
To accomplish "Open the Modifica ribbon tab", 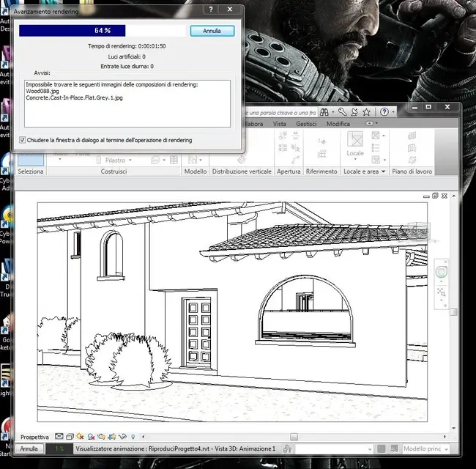I will point(338,124).
